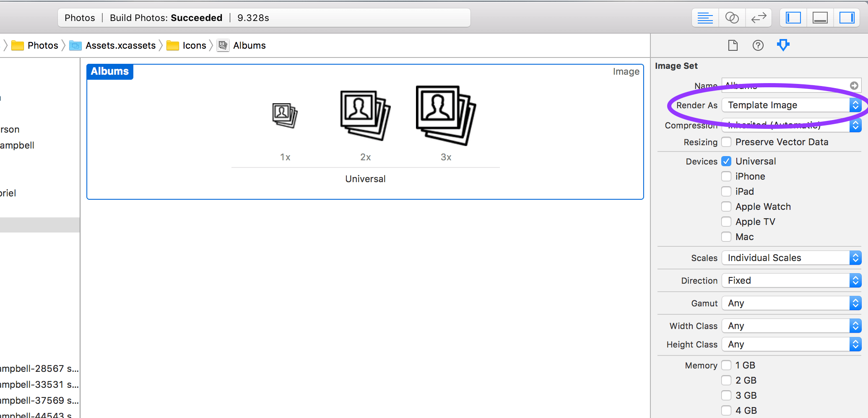Select the 2x Albums image slot
Screen dimensions: 868x418
tap(365, 115)
